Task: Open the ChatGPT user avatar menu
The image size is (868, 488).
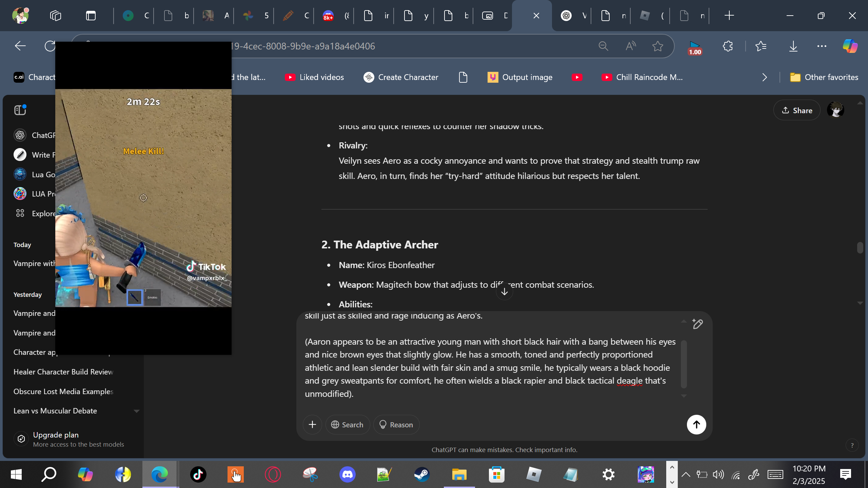Action: [835, 110]
